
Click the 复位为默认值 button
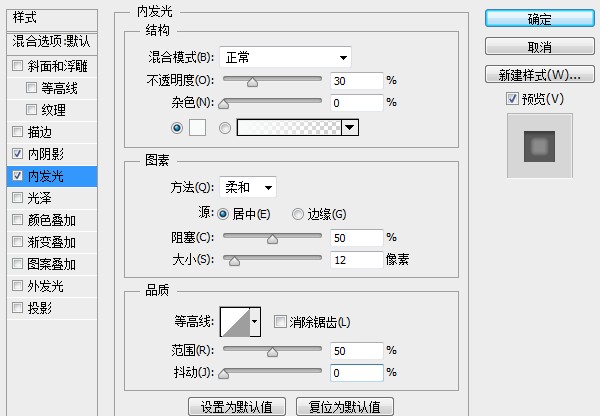[x=345, y=406]
